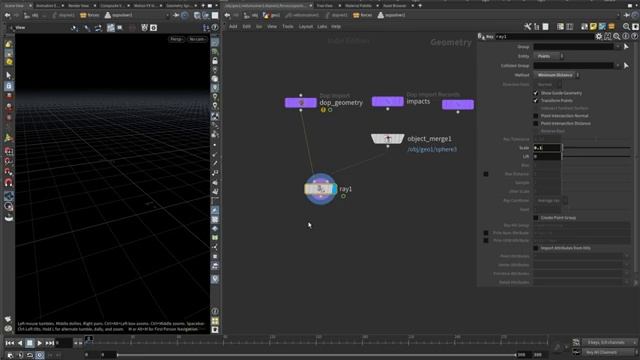Open the ray1 parameter gear menu
This screenshot has width=640, height=360.
tap(599, 36)
